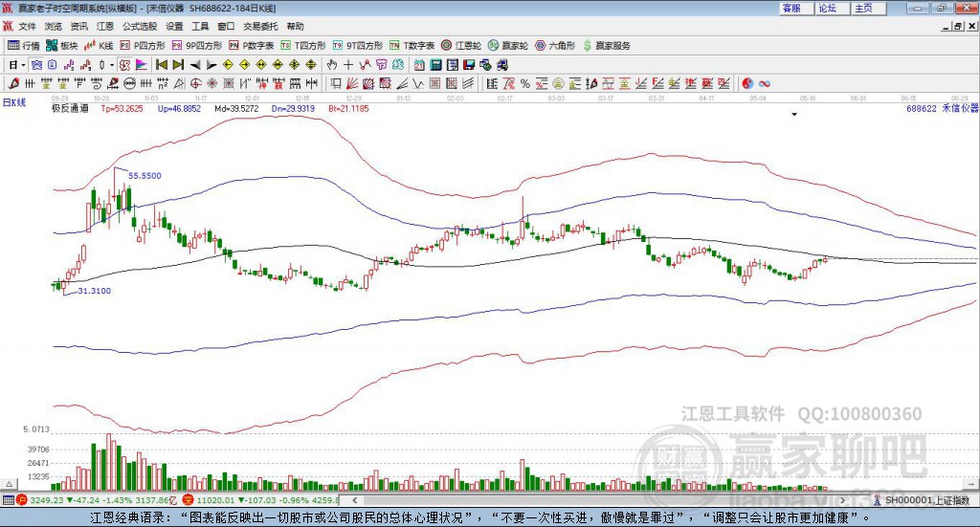Image resolution: width=980 pixels, height=527 pixels.
Task: Click the blue infinity symbol icon
Action: (765, 83)
